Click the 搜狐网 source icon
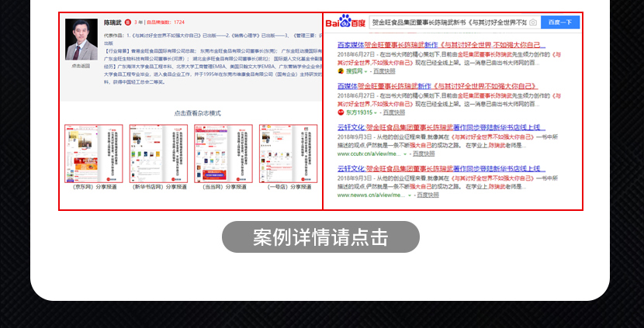 [x=341, y=71]
